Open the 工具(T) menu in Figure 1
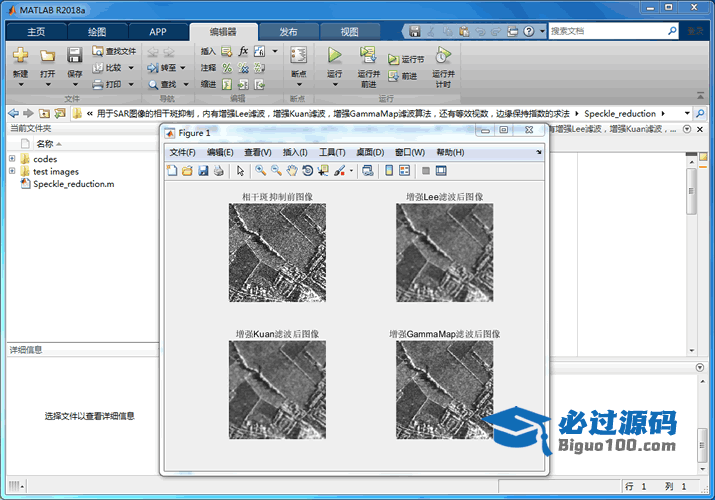 (x=332, y=152)
